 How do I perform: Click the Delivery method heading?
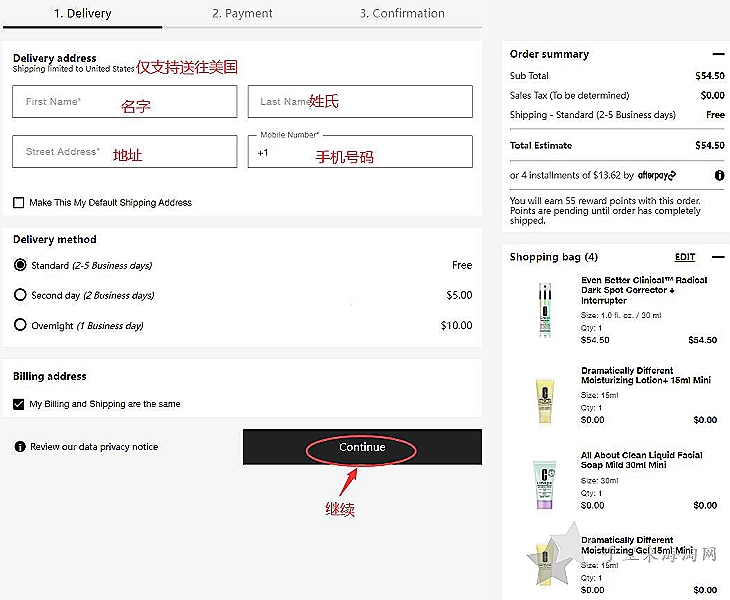[x=55, y=240]
